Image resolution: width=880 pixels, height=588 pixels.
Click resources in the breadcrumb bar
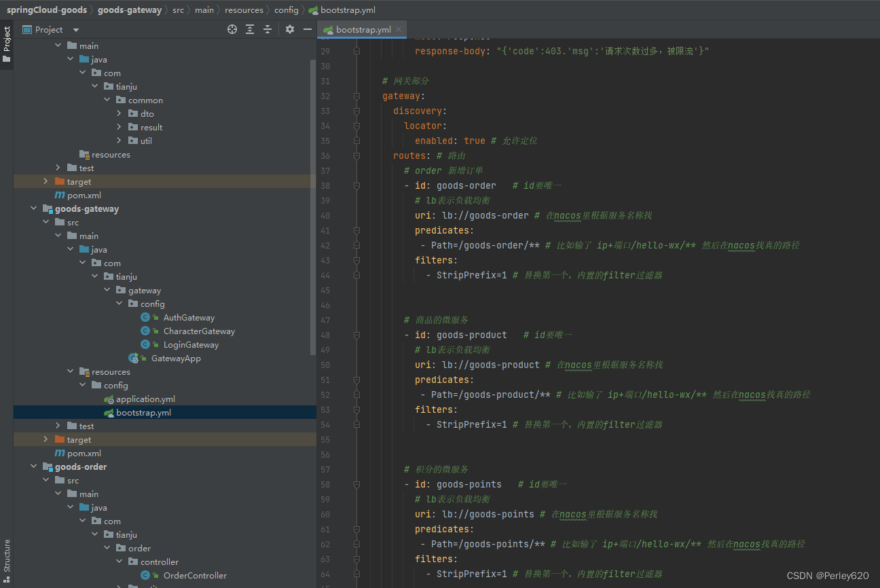point(244,10)
